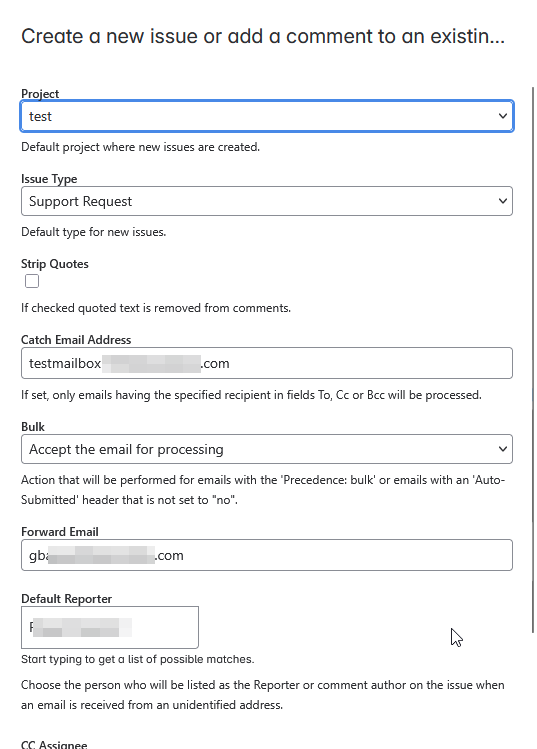This screenshot has width=537, height=749.
Task: Click the Catch Email Address field
Action: point(267,363)
